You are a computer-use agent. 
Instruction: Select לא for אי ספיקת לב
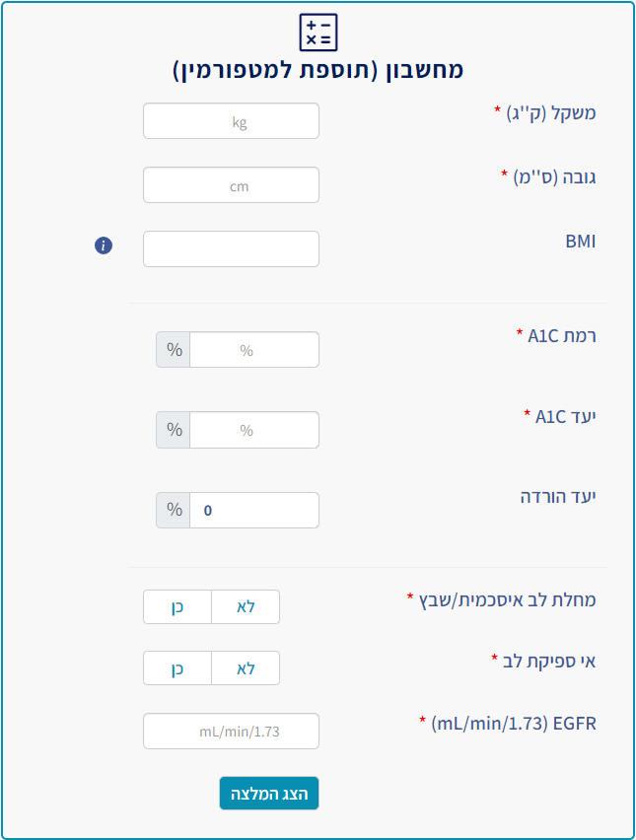(246, 668)
